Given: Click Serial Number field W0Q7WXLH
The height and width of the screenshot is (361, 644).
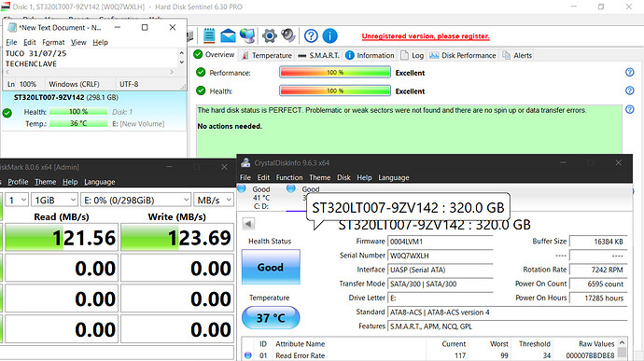Looking at the screenshot, I should click(441, 256).
